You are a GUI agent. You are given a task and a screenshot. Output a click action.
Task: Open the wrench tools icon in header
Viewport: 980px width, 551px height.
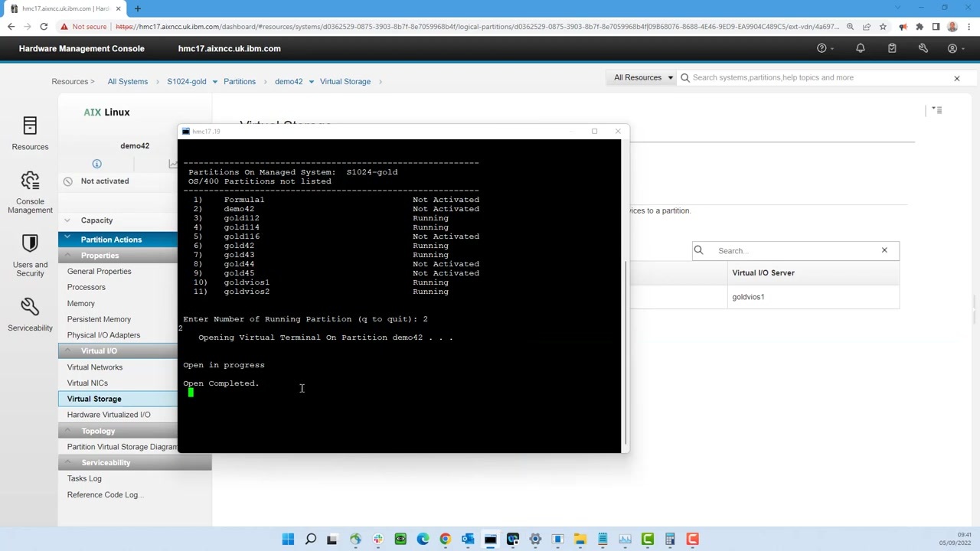click(923, 48)
